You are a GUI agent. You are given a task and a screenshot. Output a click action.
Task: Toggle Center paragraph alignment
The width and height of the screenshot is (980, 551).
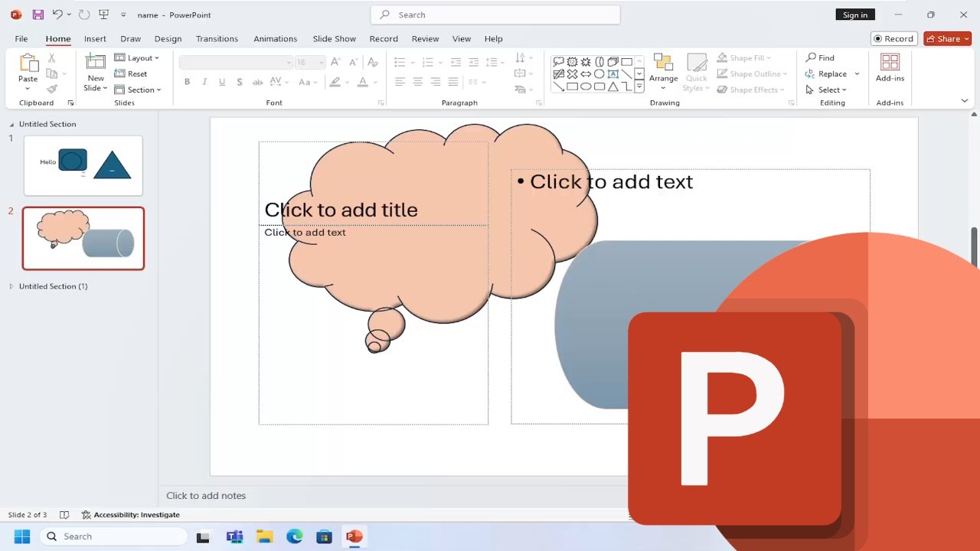pos(417,82)
